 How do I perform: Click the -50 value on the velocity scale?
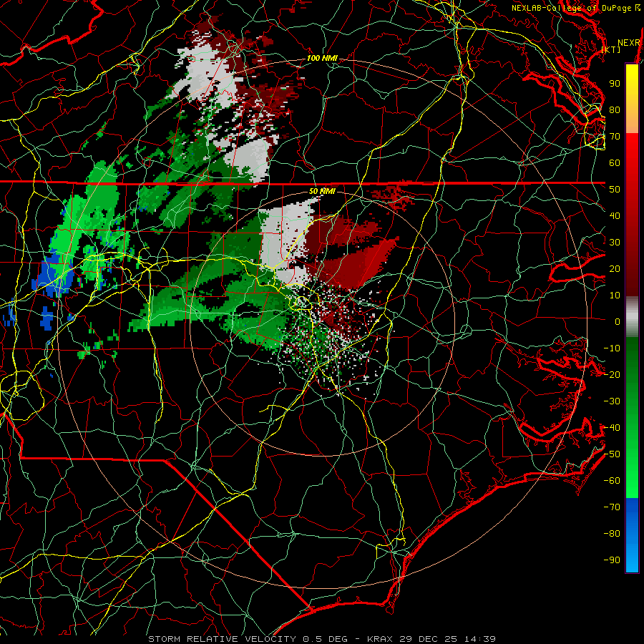point(612,454)
